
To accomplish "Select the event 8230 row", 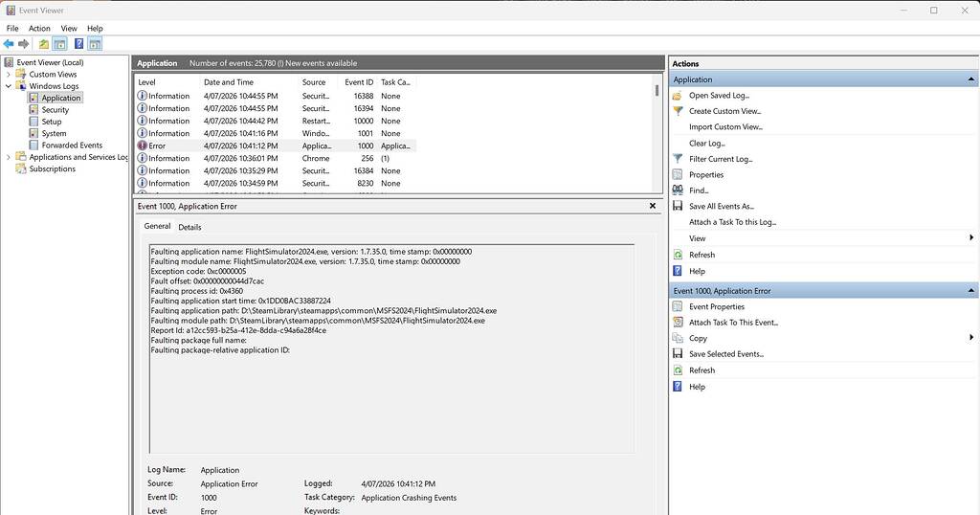I will tap(277, 183).
